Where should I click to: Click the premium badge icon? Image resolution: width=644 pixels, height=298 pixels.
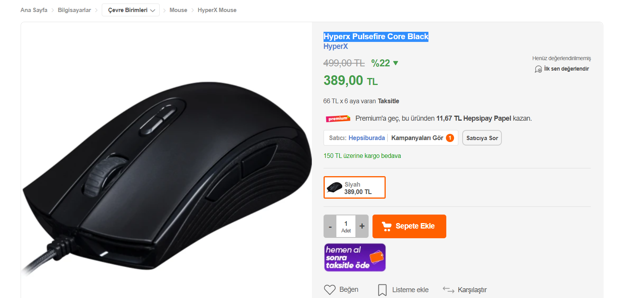[338, 118]
